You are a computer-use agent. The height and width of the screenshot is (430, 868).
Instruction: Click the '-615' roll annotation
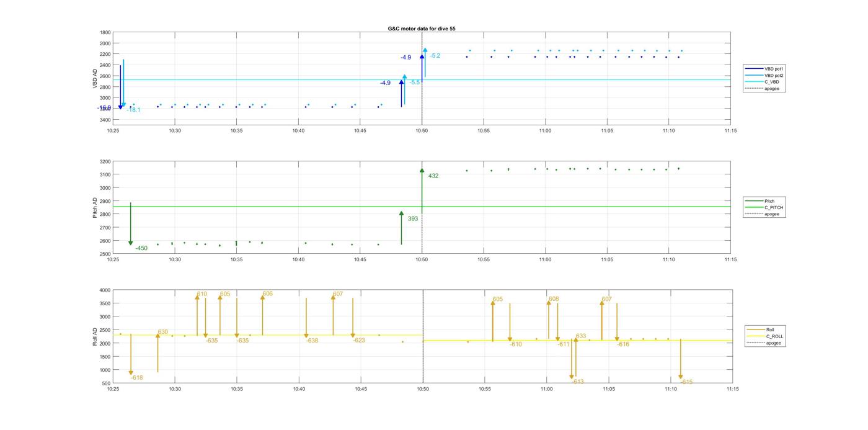[x=686, y=382]
